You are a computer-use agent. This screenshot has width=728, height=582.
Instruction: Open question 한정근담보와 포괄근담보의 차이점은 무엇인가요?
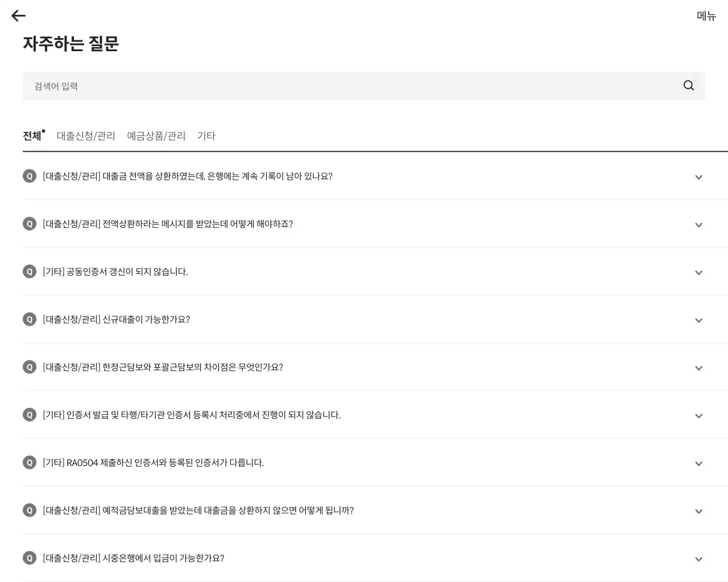pos(163,367)
